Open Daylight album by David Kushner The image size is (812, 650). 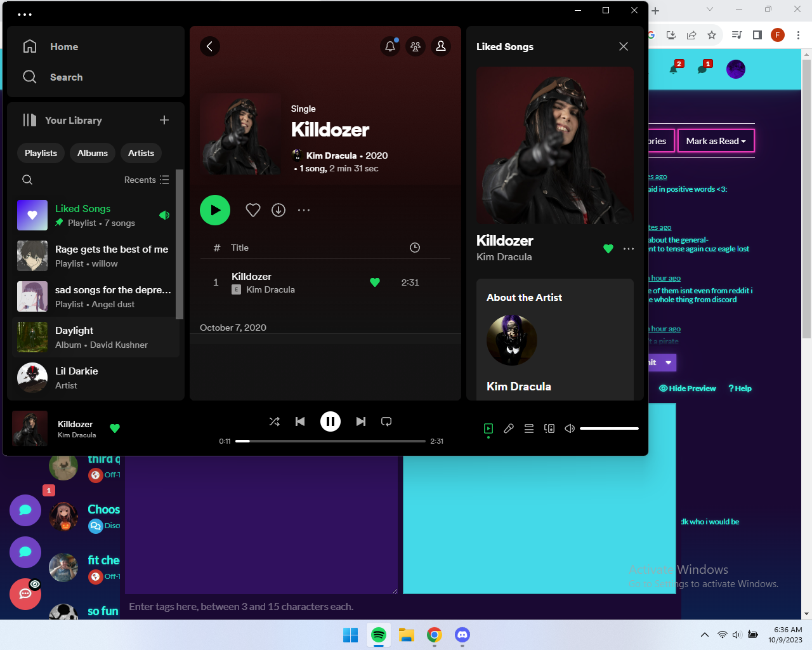(x=95, y=337)
